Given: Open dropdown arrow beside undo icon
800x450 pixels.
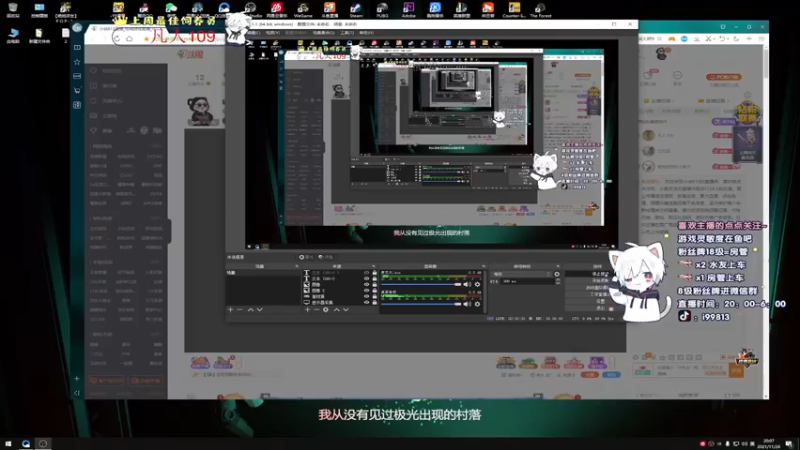Looking at the screenshot, I should coord(728,39).
